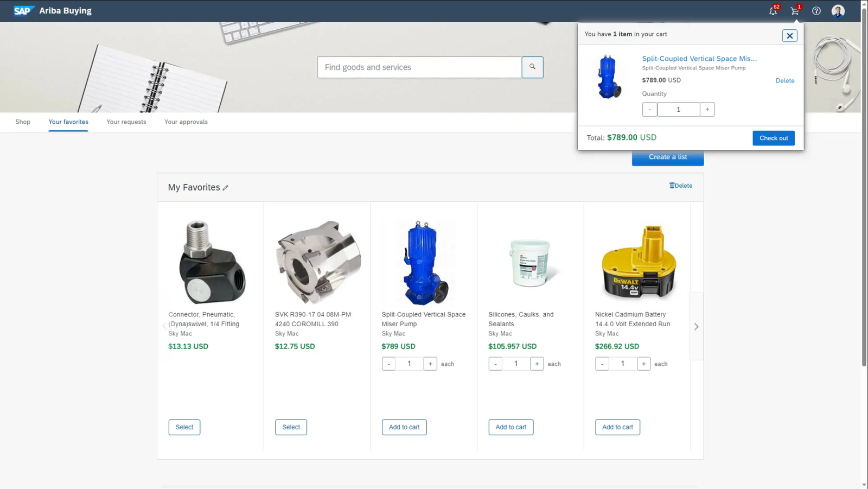Click the Find goods and services field
The image size is (868, 489).
tap(419, 67)
